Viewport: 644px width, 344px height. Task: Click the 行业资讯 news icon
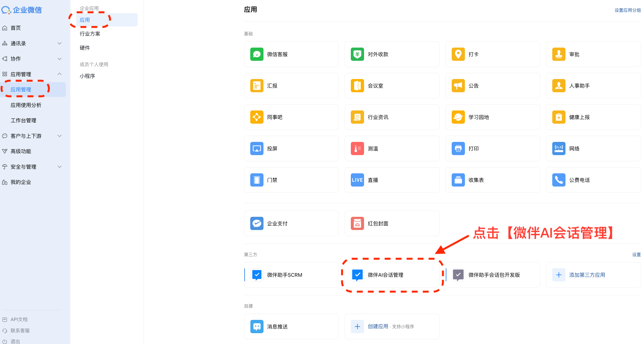(x=357, y=117)
